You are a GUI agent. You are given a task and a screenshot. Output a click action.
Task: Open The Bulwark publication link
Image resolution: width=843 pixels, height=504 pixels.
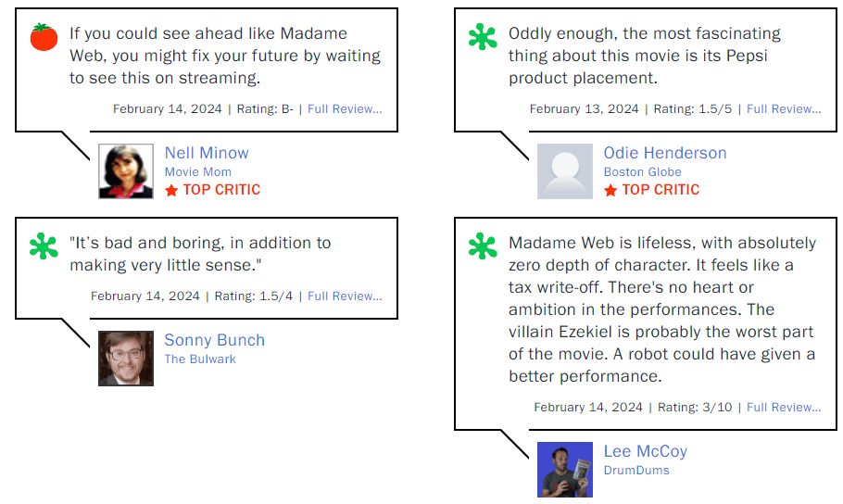tap(200, 359)
